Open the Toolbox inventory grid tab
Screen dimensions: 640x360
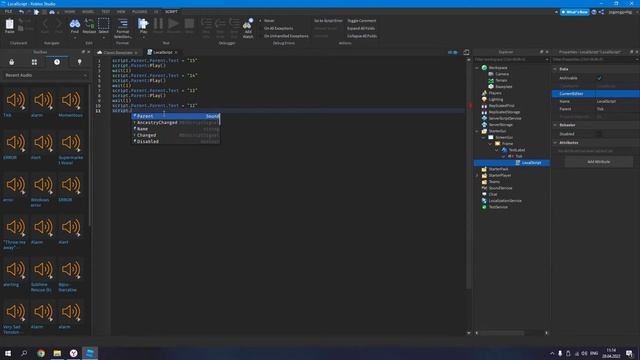(x=34, y=62)
